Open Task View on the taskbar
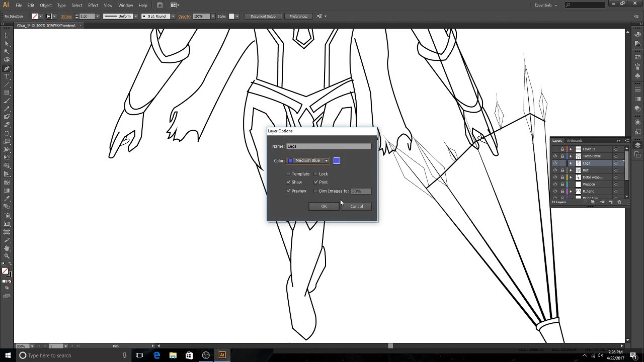644x362 pixels. 139,355
